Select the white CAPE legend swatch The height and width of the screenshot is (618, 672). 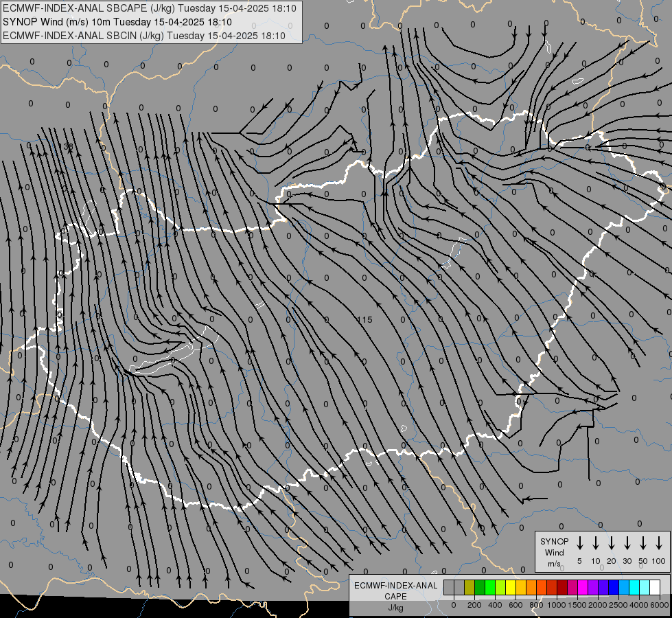coord(656,587)
